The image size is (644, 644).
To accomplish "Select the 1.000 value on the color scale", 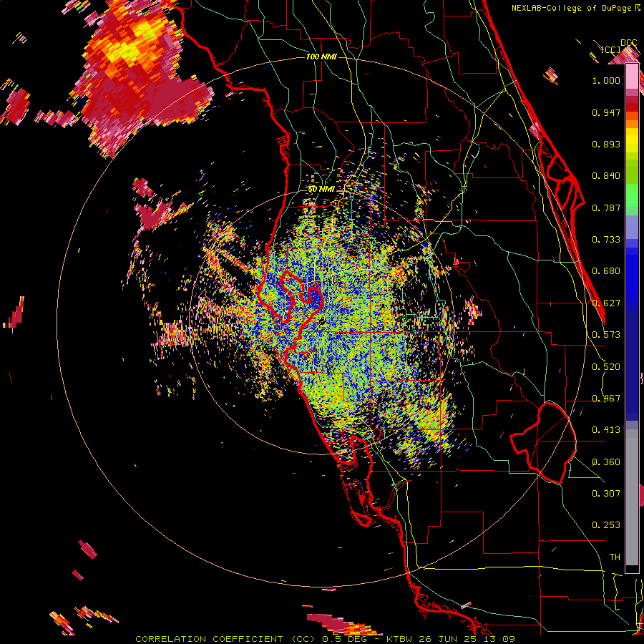I will [x=606, y=80].
